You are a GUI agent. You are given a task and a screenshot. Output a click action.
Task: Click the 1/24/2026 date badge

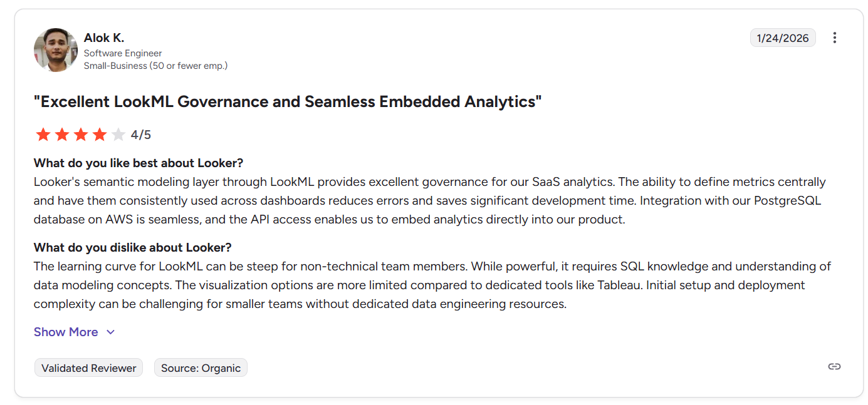pos(783,38)
